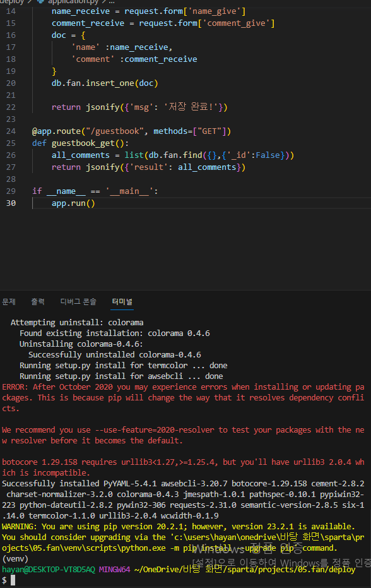Viewport: 371px width, 588px height.
Task: Select the 디버그 콘솔 tab
Action: tap(78, 301)
